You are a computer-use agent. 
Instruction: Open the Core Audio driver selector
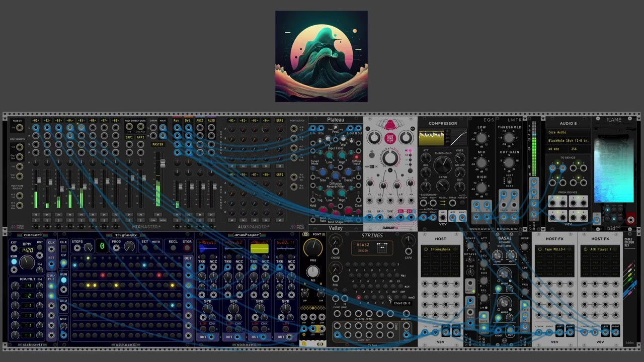click(x=569, y=132)
